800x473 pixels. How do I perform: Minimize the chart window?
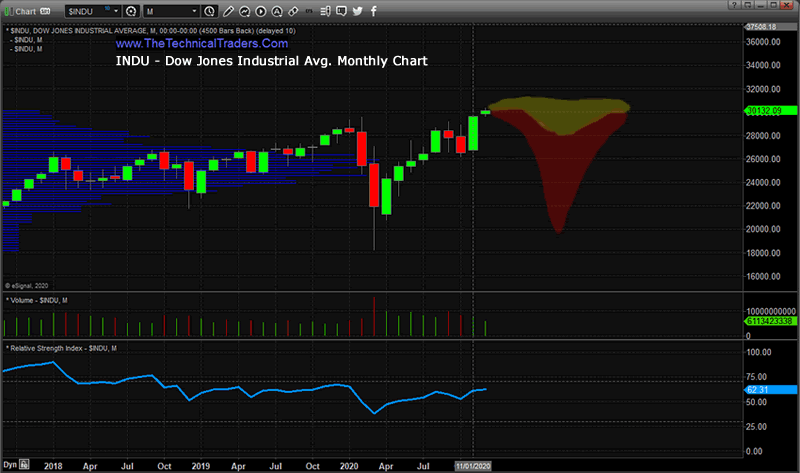[x=761, y=5]
